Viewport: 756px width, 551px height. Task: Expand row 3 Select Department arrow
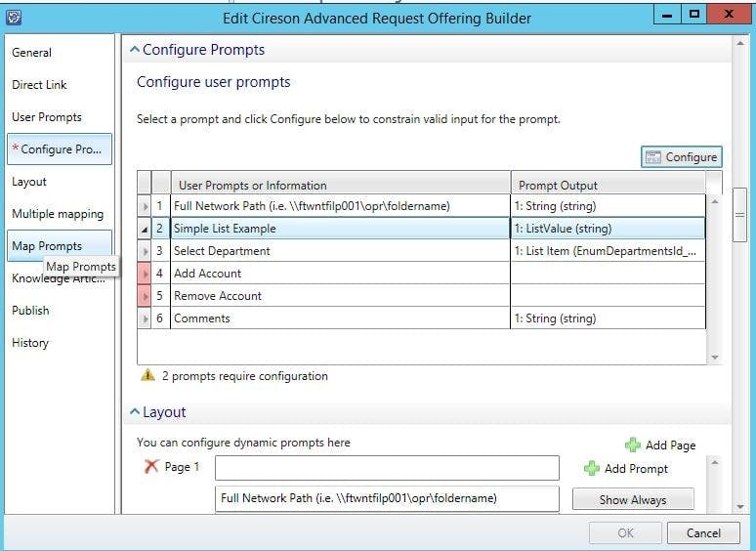coord(145,251)
